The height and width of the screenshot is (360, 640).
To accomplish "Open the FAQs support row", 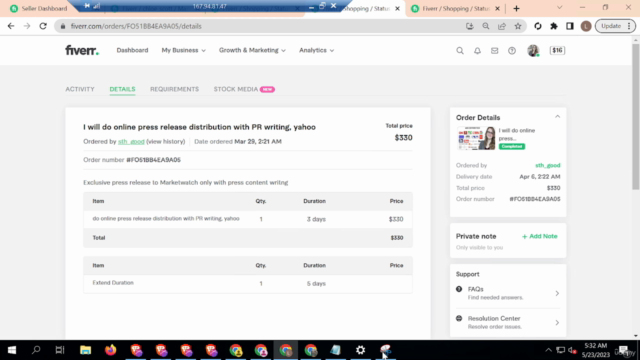I will [508, 293].
